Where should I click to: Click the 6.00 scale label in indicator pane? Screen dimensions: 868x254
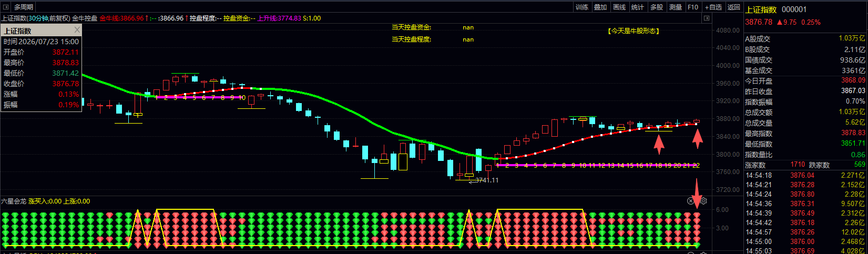coord(722,209)
